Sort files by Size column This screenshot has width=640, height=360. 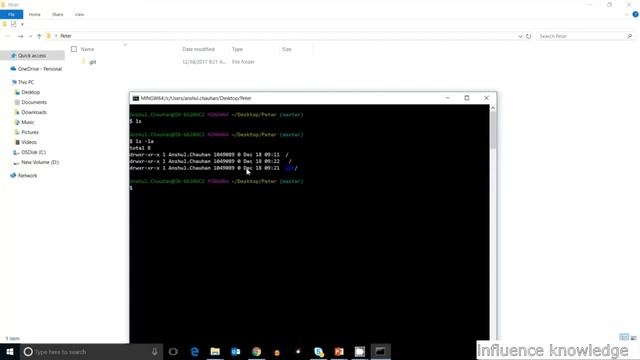tap(287, 49)
